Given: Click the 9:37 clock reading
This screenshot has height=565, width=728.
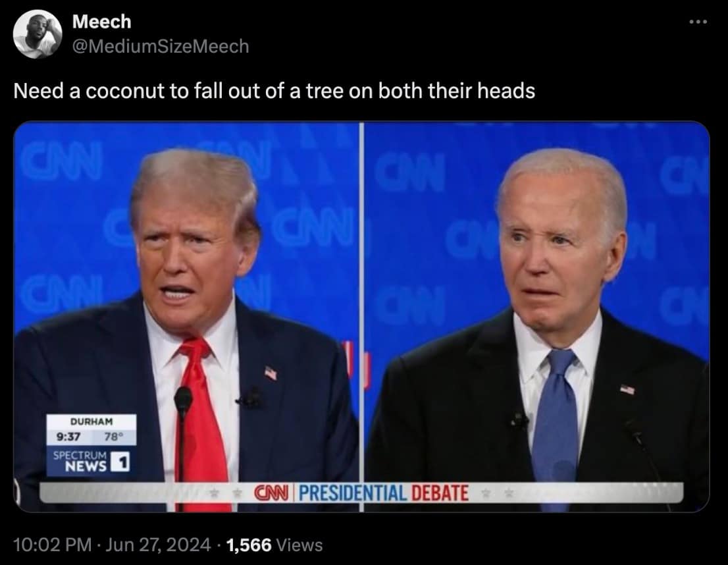Looking at the screenshot, I should click(x=68, y=437).
